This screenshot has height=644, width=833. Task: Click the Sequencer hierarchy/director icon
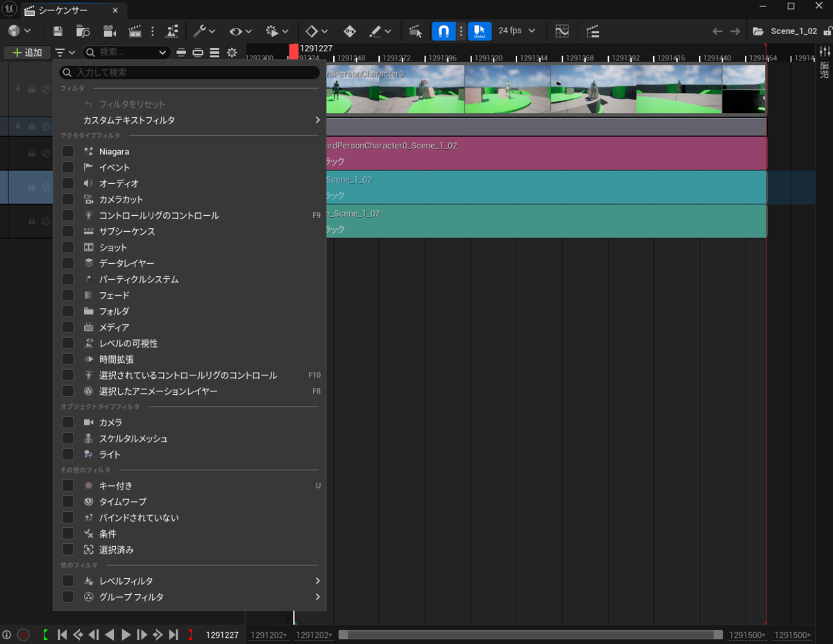(172, 31)
